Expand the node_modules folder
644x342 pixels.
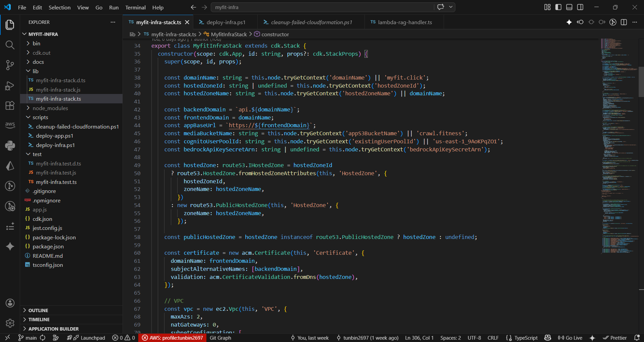click(50, 108)
